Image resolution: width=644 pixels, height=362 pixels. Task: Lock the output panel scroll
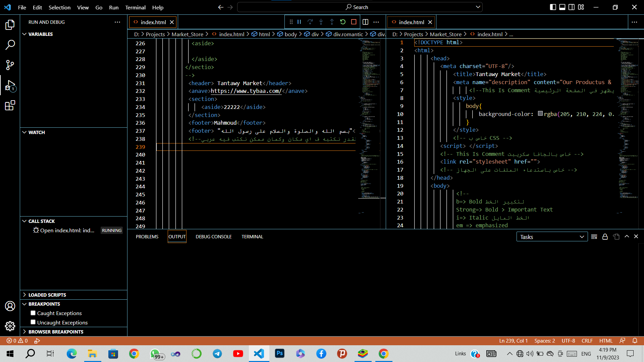pyautogui.click(x=605, y=237)
